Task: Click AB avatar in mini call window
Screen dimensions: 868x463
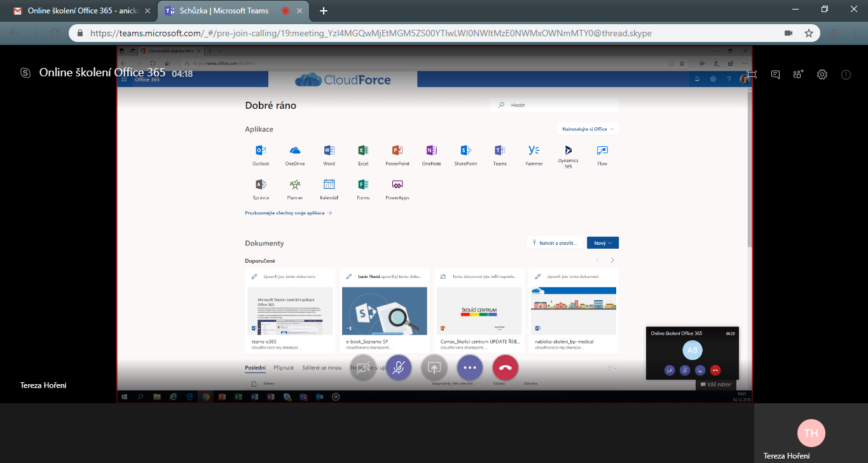Action: point(692,350)
